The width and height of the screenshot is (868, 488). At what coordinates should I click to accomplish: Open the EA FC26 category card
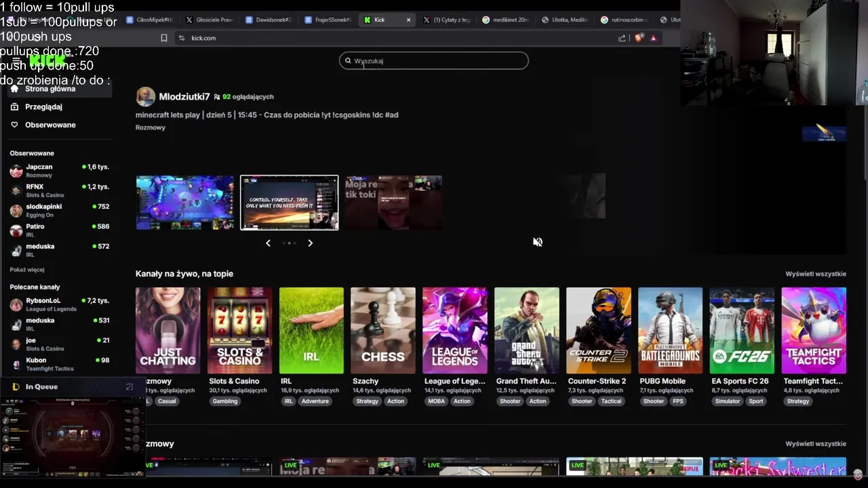coord(742,331)
